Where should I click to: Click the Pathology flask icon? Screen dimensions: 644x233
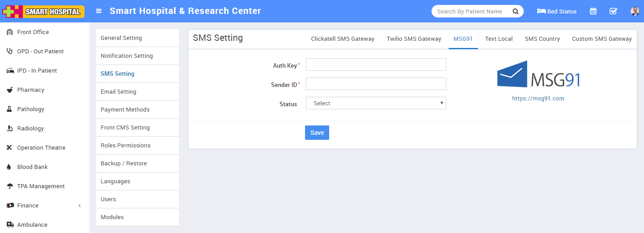9,109
